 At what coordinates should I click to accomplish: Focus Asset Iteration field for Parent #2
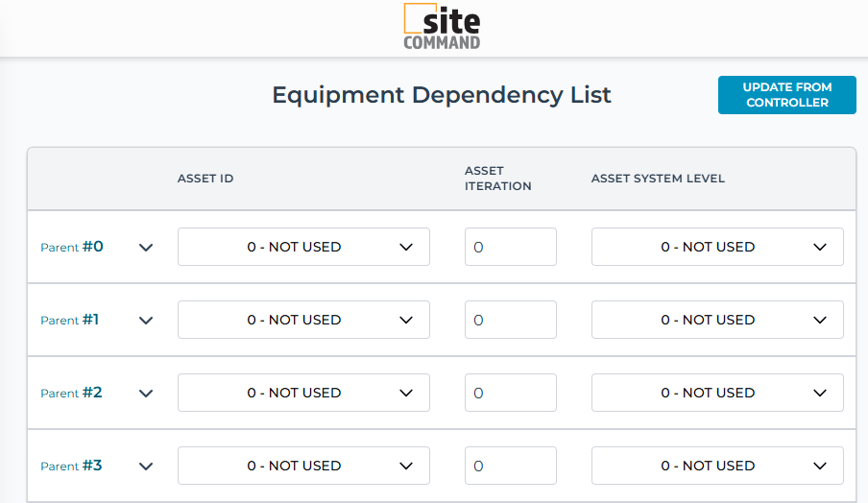pos(511,393)
